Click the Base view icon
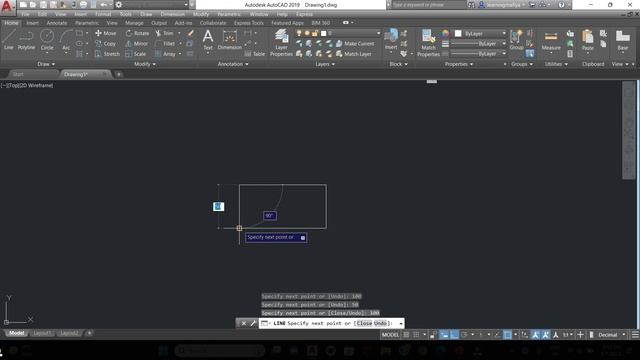This screenshot has width=640, height=360. coord(622,40)
